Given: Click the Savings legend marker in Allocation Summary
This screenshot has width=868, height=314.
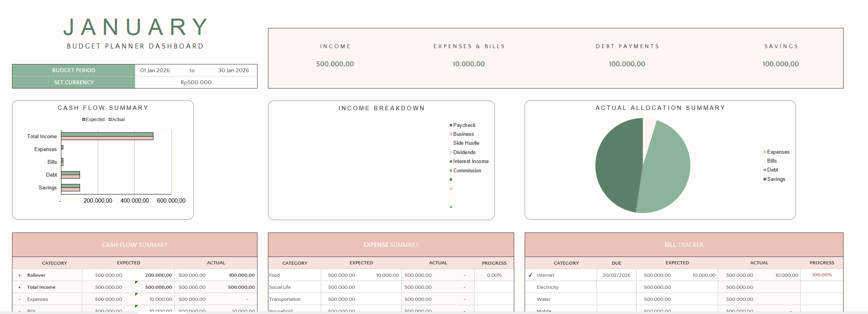Looking at the screenshot, I should [765, 179].
